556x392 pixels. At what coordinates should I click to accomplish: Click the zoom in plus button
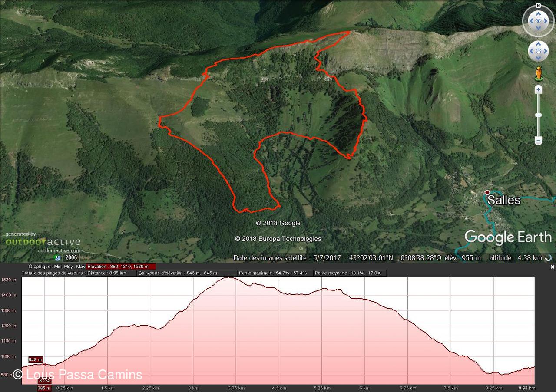pyautogui.click(x=538, y=89)
